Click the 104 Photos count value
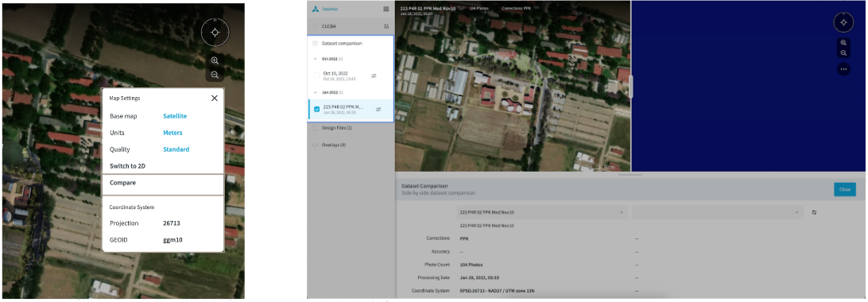Image resolution: width=868 pixels, height=302 pixels. pyautogui.click(x=471, y=265)
